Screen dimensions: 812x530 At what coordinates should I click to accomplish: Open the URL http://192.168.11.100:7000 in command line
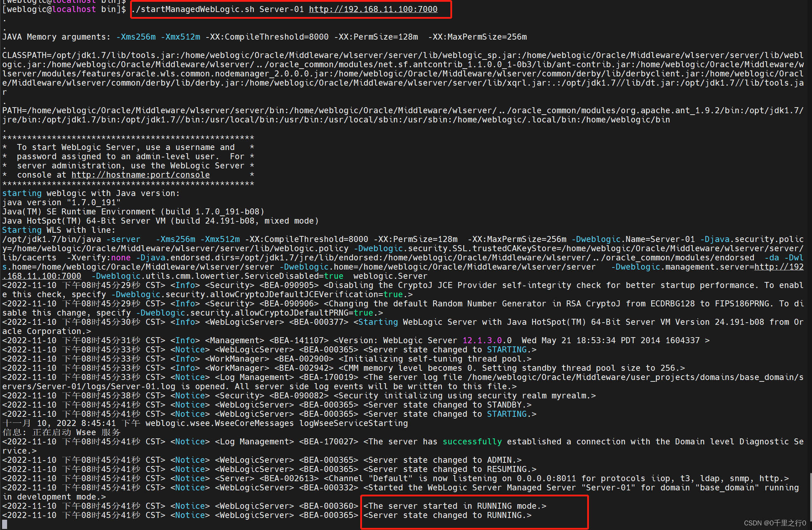tap(373, 9)
